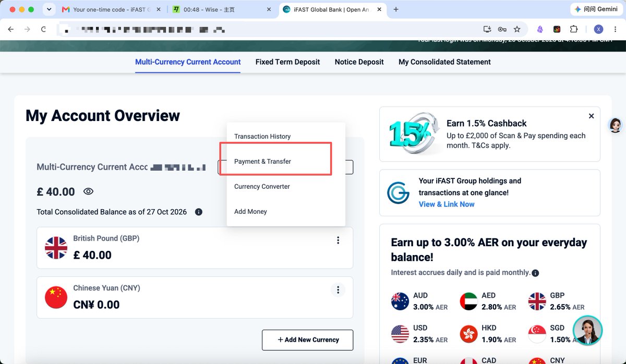Click Total Consolidated Balance info icon
Viewport: 626px width, 364px height.
coord(198,212)
